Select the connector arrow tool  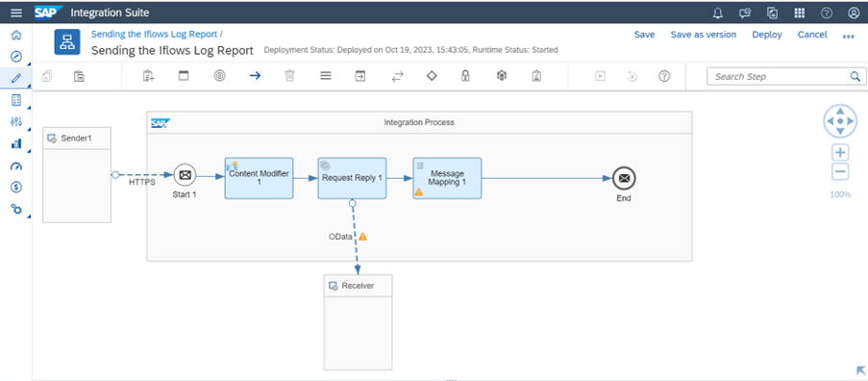[x=255, y=76]
